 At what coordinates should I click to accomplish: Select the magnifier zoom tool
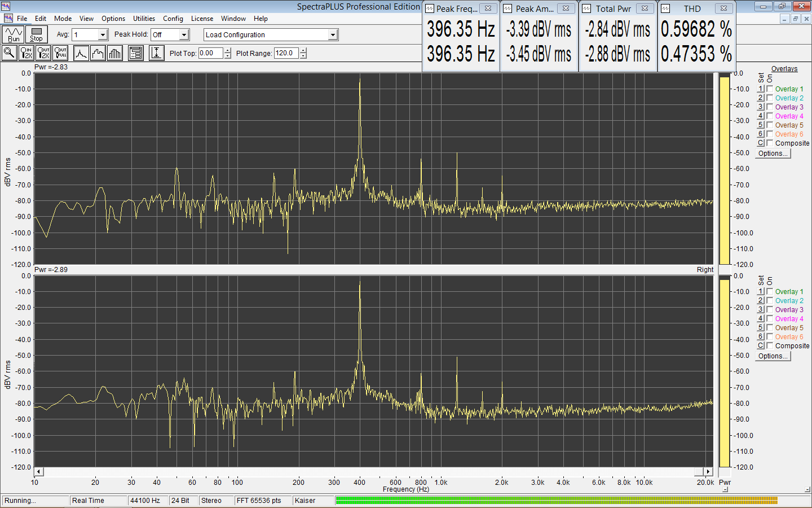(x=9, y=53)
